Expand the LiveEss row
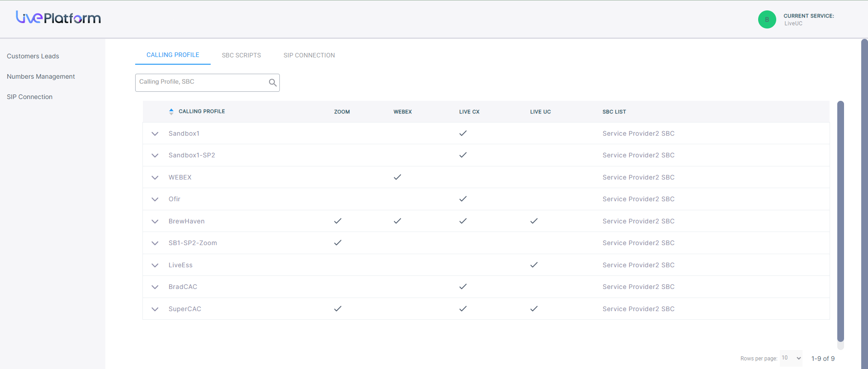The image size is (868, 369). tap(155, 265)
